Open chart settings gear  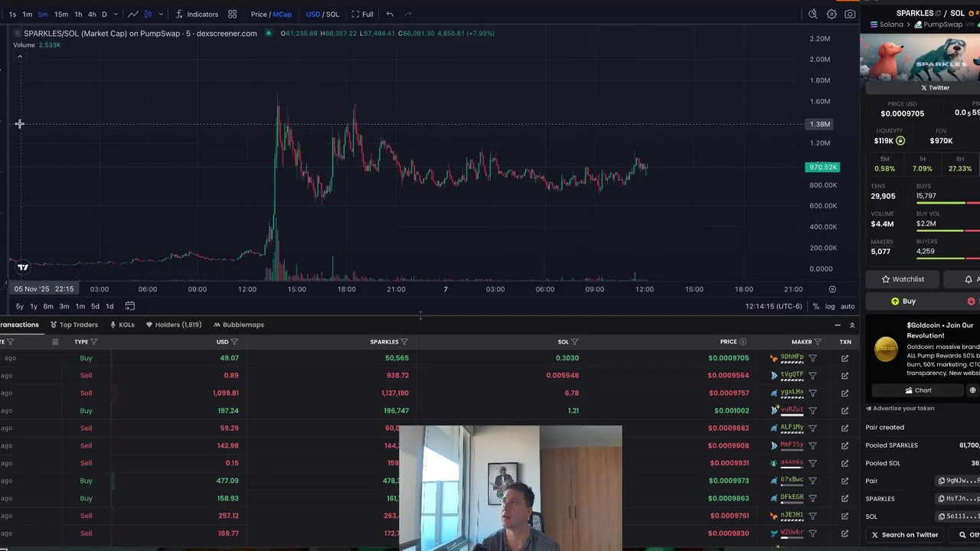(831, 14)
